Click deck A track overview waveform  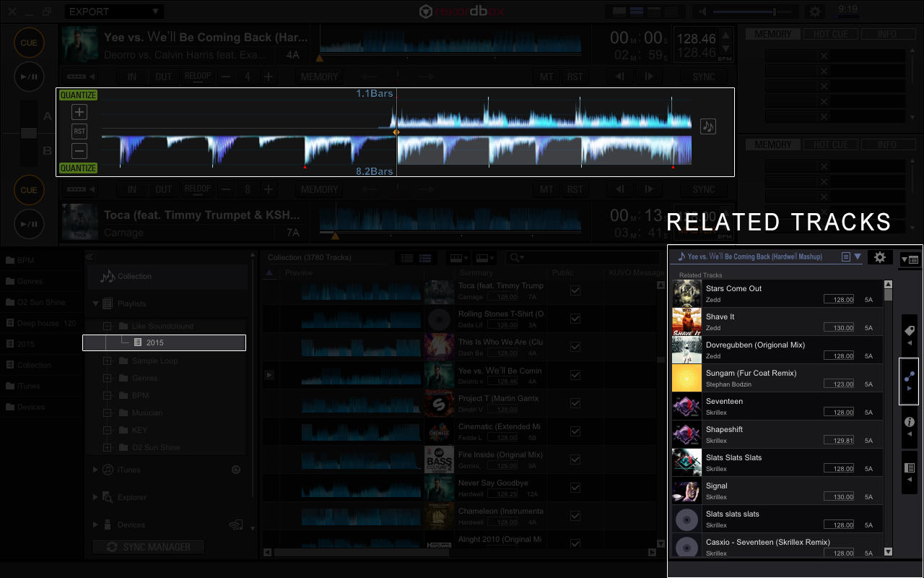(450, 42)
